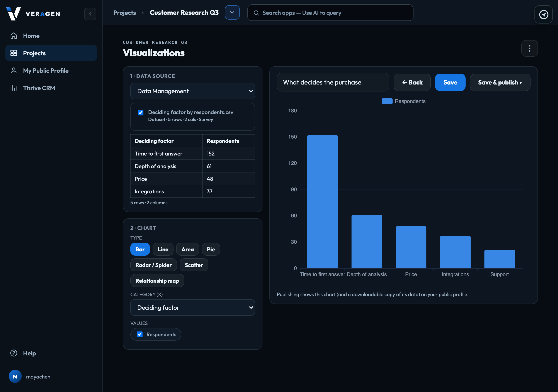Click the 37 value cell

pos(228,191)
